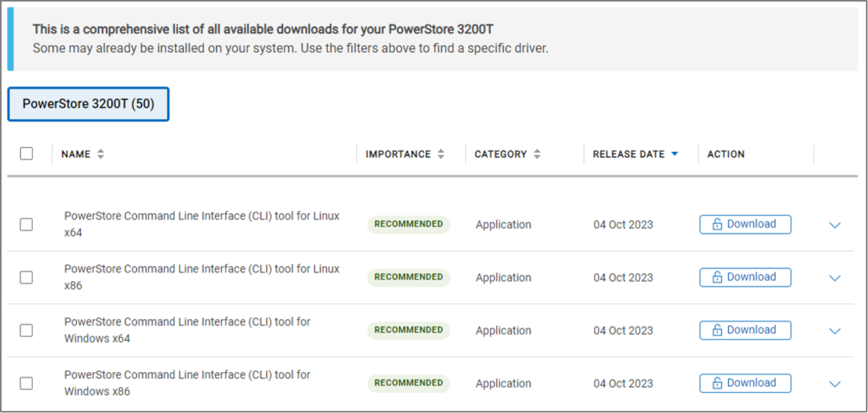Check the box for CLI tool Linux x64
Viewport: 868px width, 413px height.
pyautogui.click(x=27, y=224)
